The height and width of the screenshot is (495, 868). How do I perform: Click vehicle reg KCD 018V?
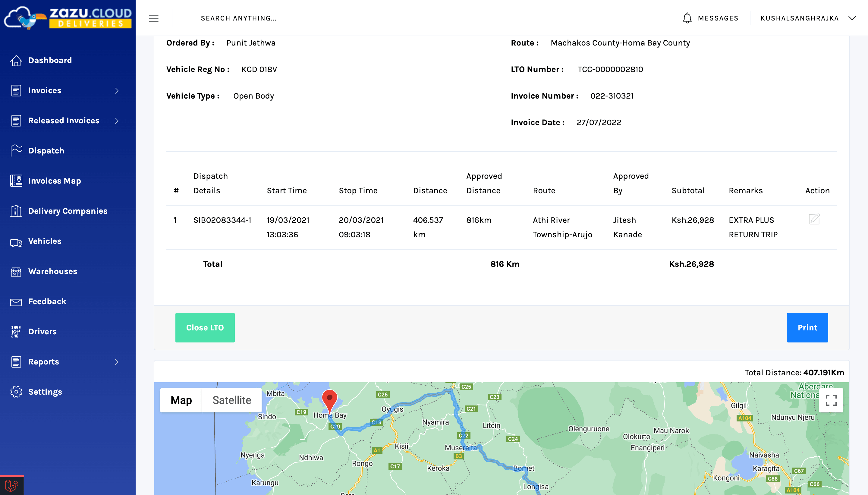click(x=259, y=69)
